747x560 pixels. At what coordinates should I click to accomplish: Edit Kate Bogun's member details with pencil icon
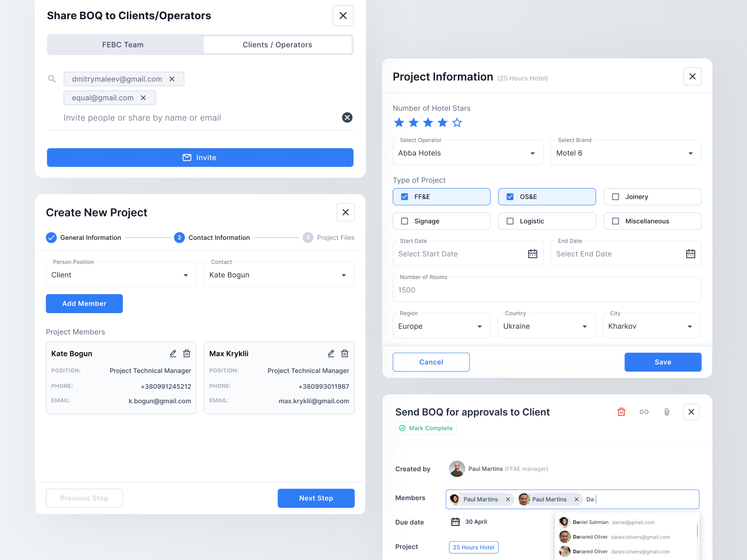point(173,353)
